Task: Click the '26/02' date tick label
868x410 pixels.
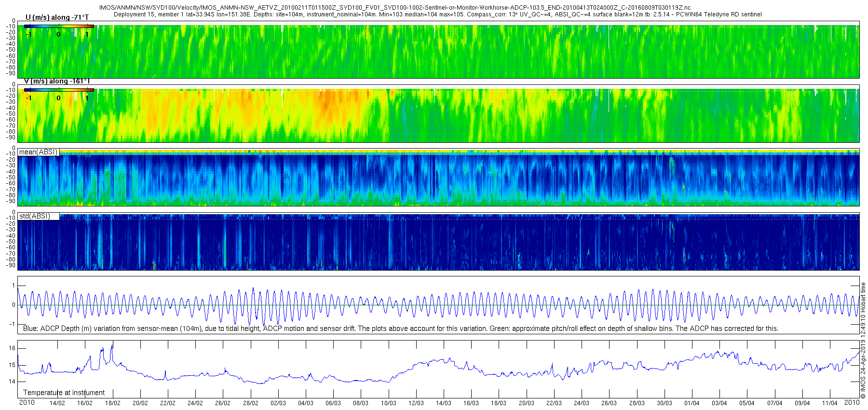Action: (x=223, y=403)
